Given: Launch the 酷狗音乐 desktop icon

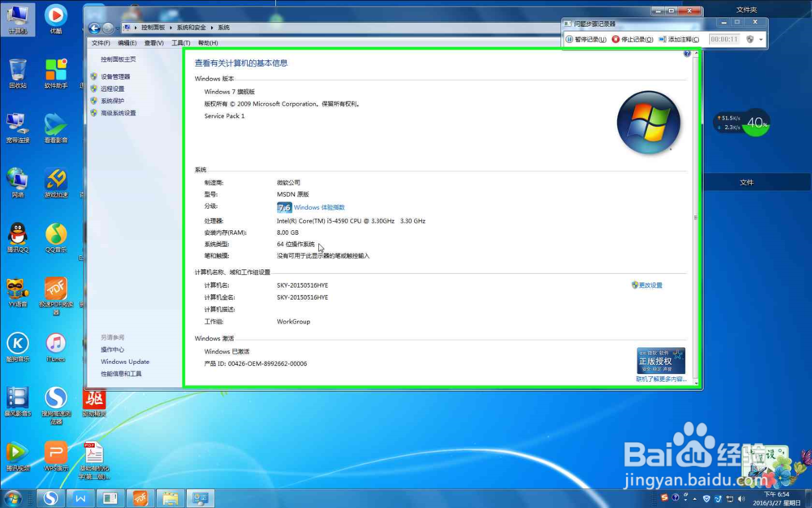Looking at the screenshot, I should click(18, 347).
